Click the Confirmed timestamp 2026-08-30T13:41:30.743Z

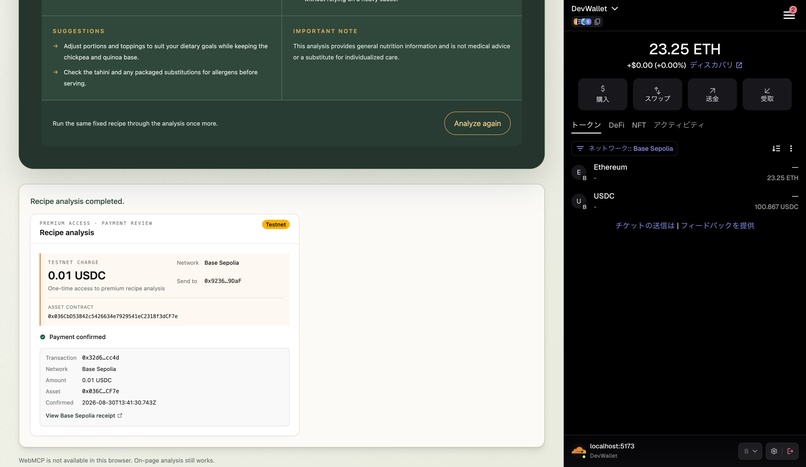119,403
